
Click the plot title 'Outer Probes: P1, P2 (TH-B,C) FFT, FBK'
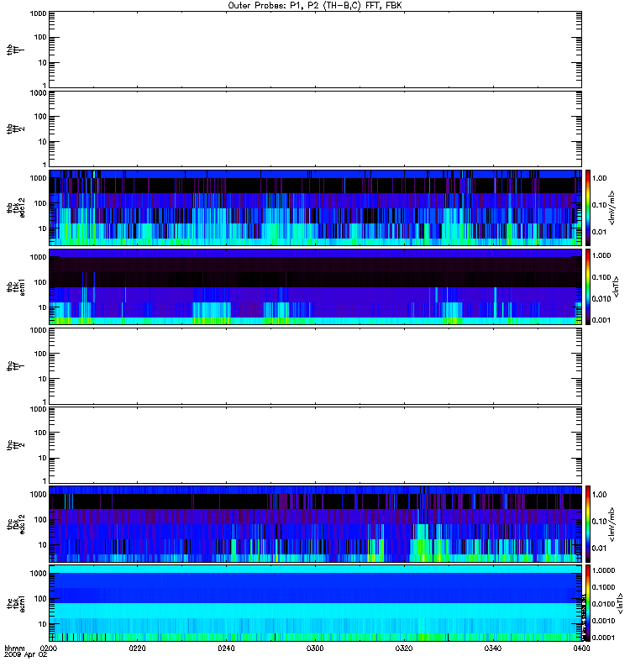(315, 6)
